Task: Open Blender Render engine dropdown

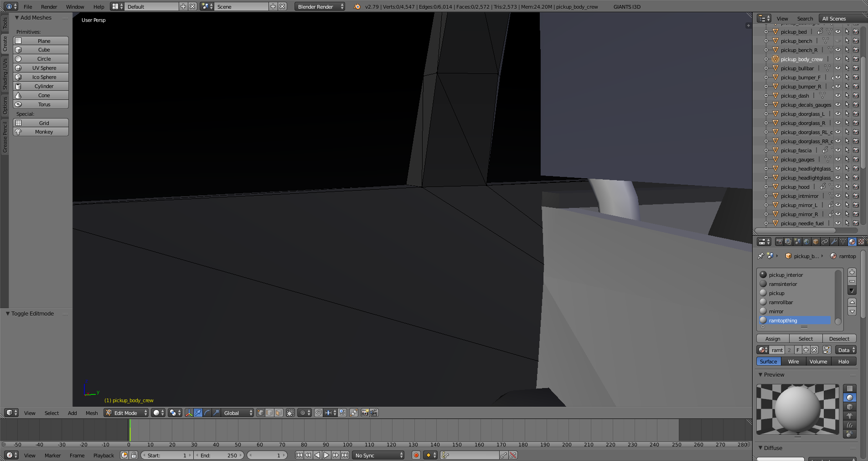Action: click(320, 6)
